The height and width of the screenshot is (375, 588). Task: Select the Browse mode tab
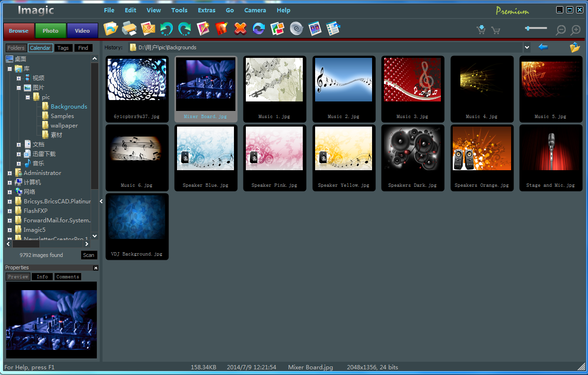(19, 31)
